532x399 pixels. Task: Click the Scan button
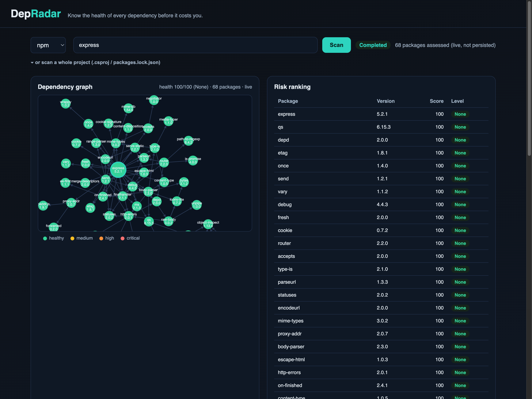pos(336,45)
